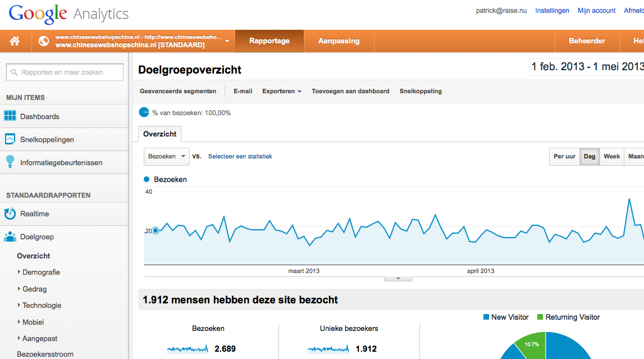Click Toevoegen aan dashboard
This screenshot has width=644, height=359.
click(x=350, y=91)
